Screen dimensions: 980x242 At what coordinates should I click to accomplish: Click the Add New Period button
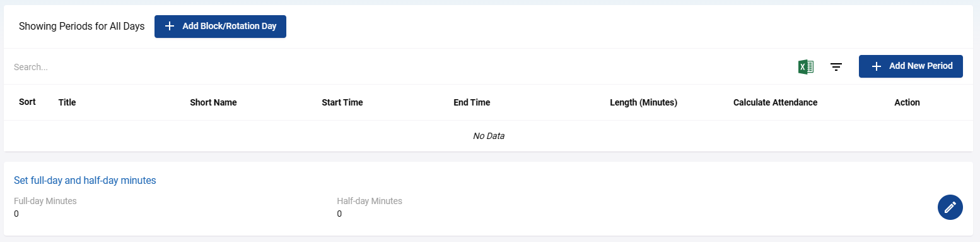coord(911,66)
